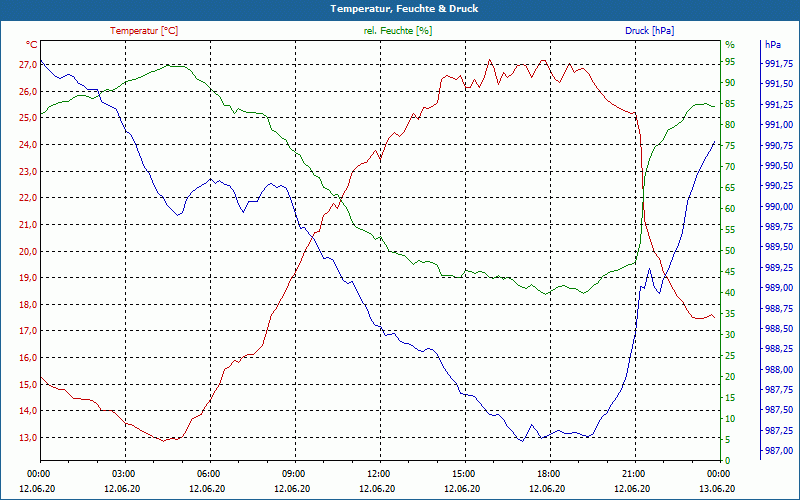Click the 26,0 temperature axis value

28,92
